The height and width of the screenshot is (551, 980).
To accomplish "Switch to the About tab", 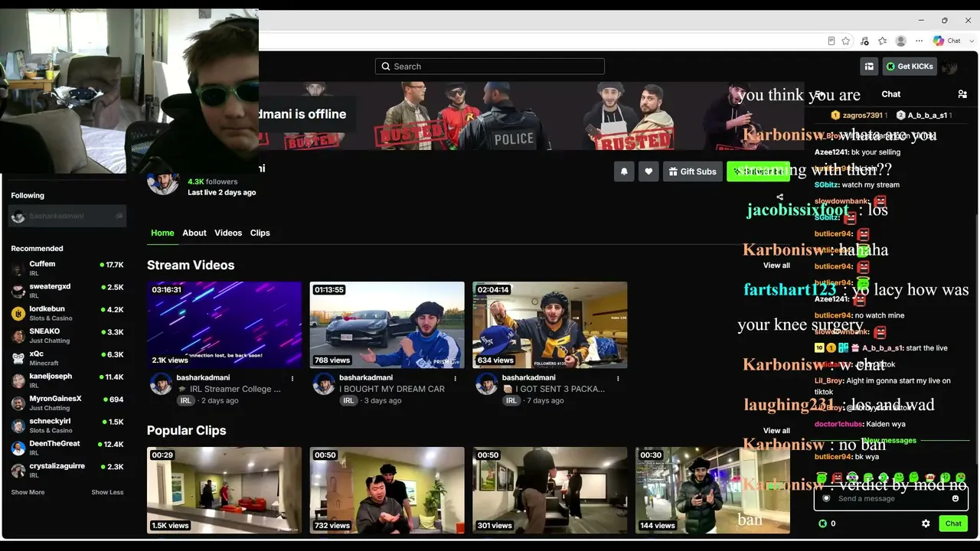I will 194,233.
